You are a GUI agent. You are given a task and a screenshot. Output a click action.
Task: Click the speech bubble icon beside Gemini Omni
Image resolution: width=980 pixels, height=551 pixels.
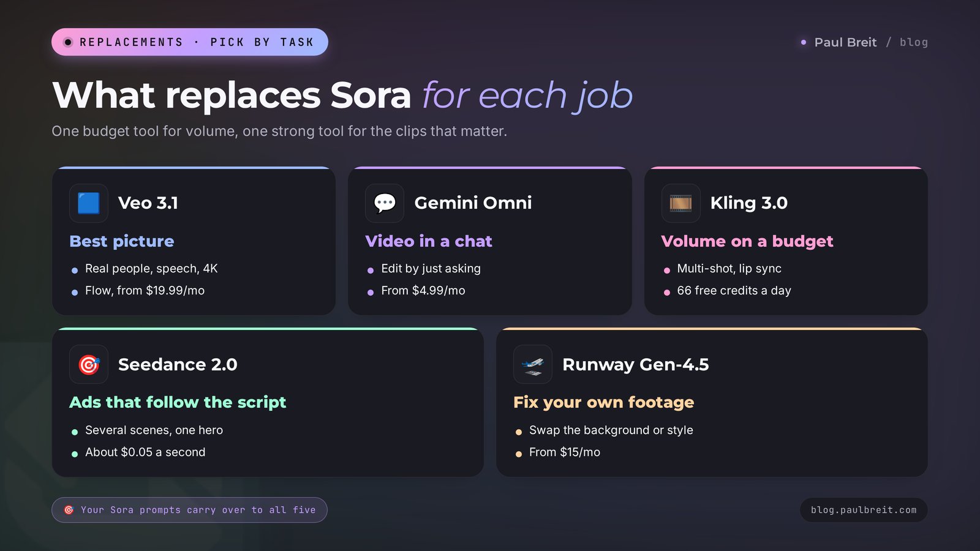pyautogui.click(x=385, y=203)
